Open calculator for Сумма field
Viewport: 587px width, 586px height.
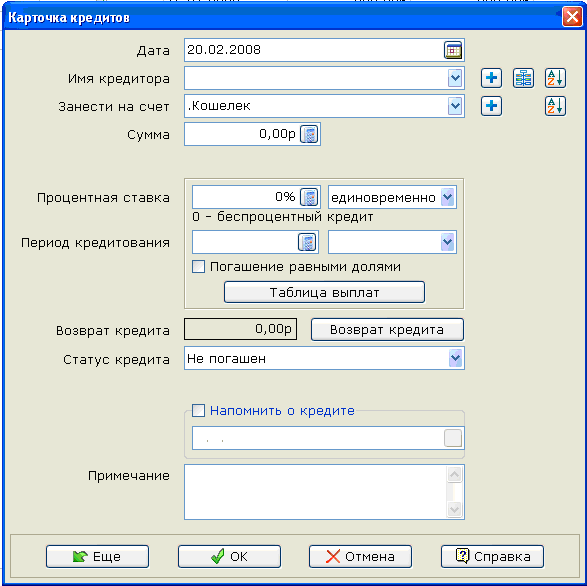click(309, 134)
